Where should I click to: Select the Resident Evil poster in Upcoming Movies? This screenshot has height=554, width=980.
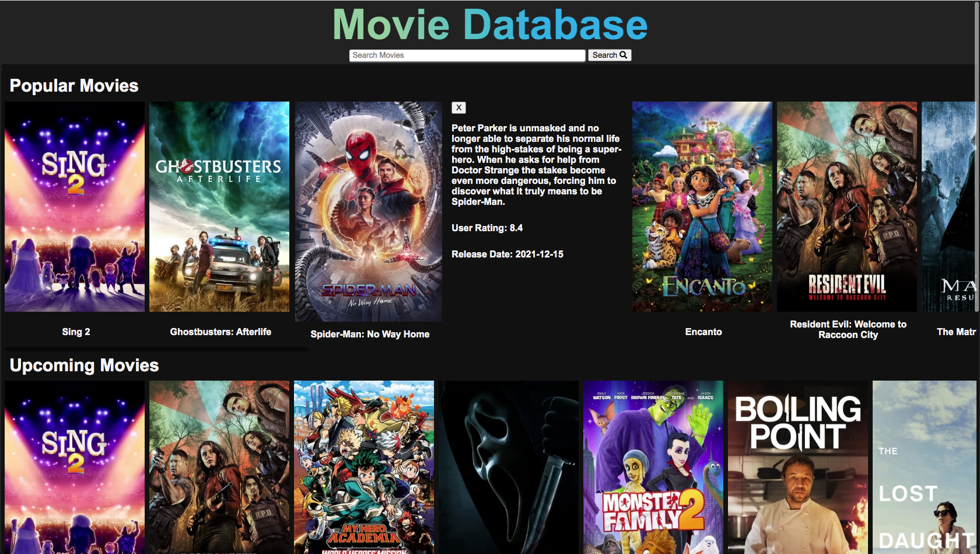click(x=219, y=467)
